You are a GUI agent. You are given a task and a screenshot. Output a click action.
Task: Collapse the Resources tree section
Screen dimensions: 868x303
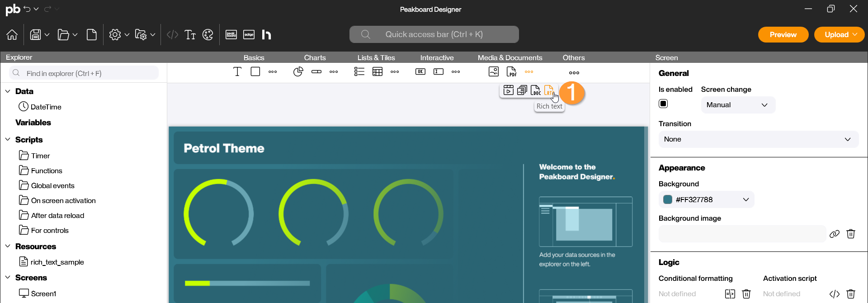tap(8, 246)
